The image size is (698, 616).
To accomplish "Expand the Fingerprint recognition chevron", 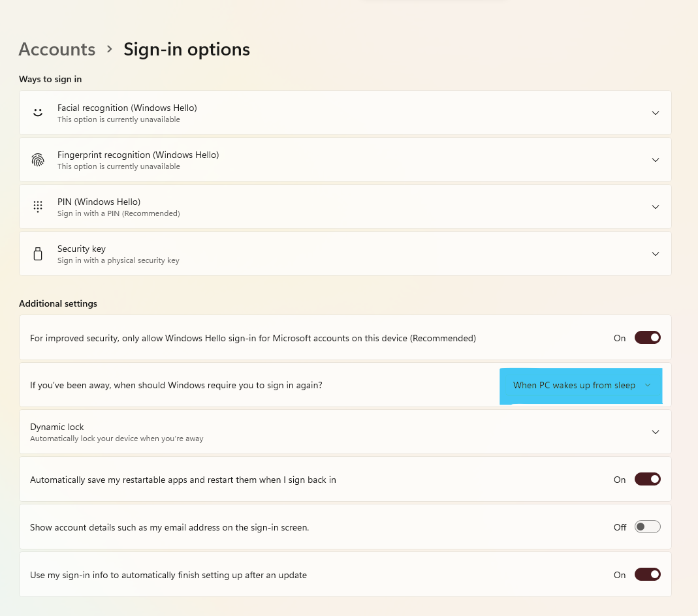I will (x=656, y=160).
